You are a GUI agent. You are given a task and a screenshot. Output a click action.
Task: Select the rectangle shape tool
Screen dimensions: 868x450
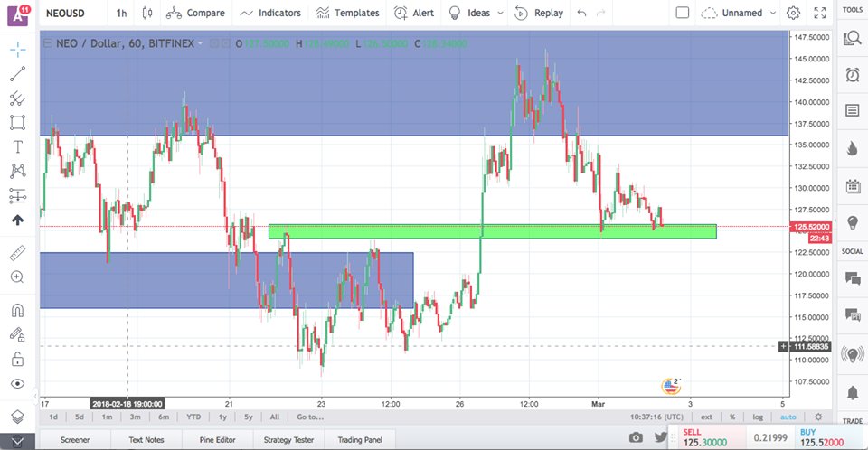18,122
